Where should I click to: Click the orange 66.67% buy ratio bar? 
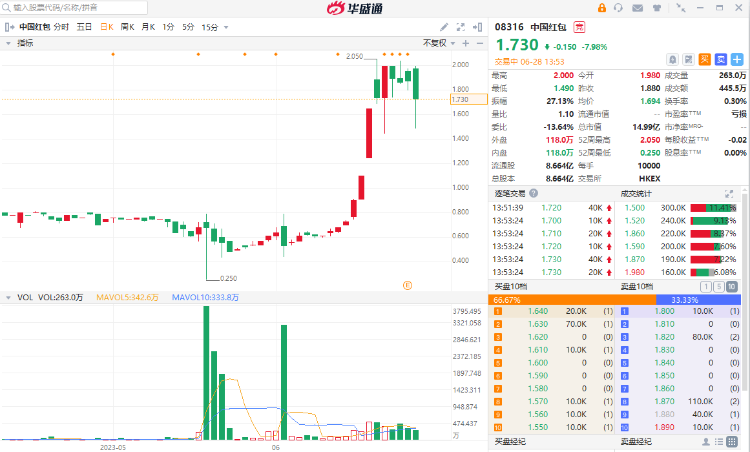572,300
